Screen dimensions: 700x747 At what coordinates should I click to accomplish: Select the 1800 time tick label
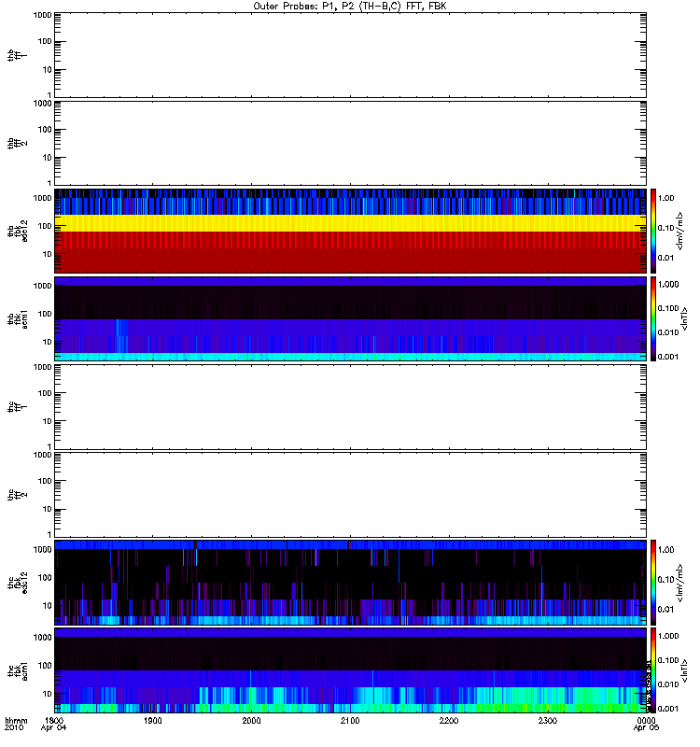(x=54, y=720)
